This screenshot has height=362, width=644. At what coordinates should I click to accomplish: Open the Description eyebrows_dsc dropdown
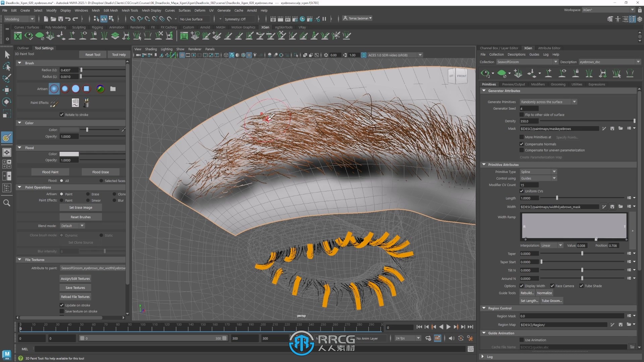610,62
